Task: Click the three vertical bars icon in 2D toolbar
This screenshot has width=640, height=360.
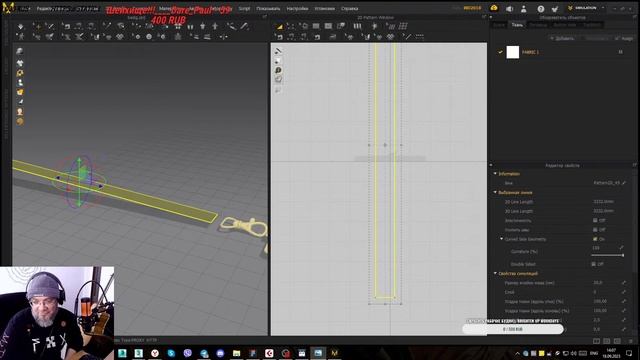Action: point(358,27)
